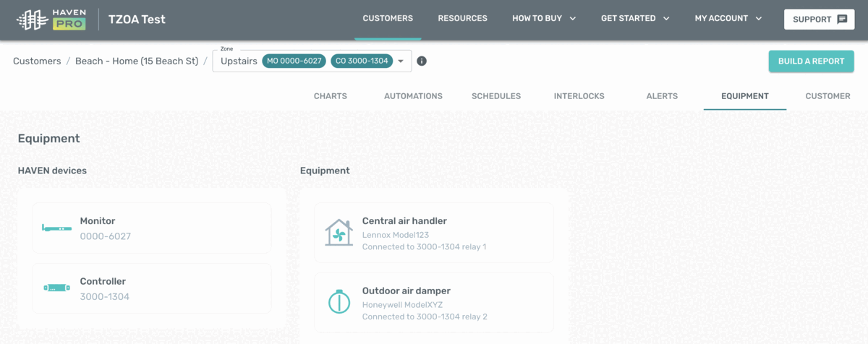Click the Outdoor air damper icon
Viewport: 868px width, 344px height.
click(x=339, y=301)
